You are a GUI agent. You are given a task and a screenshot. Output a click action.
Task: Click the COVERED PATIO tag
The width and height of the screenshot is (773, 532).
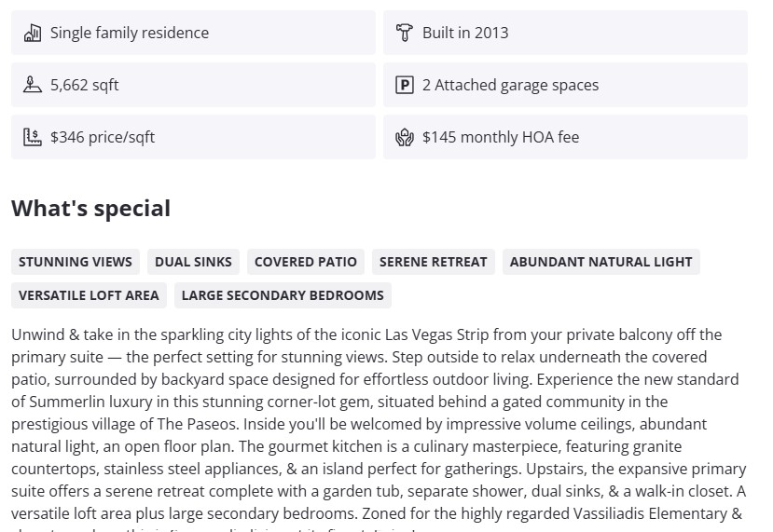[306, 262]
